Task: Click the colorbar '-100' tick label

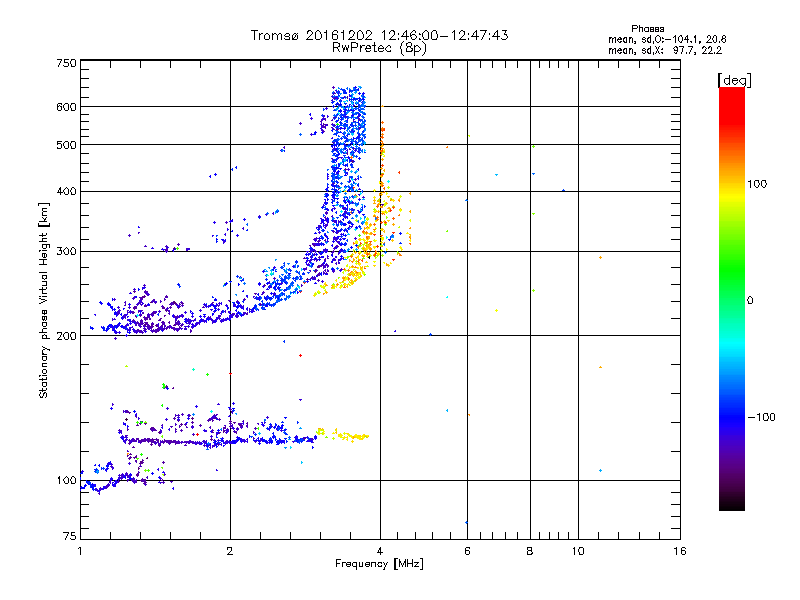Action: [761, 417]
